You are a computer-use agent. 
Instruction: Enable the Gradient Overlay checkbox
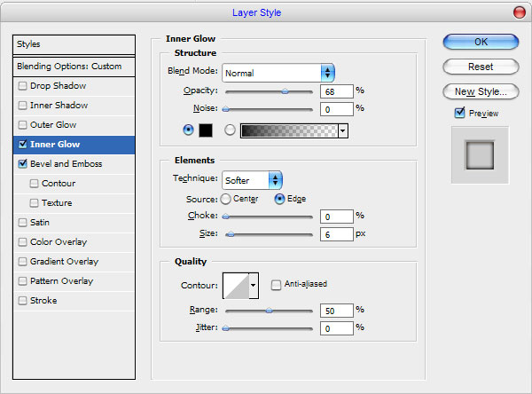point(22,262)
